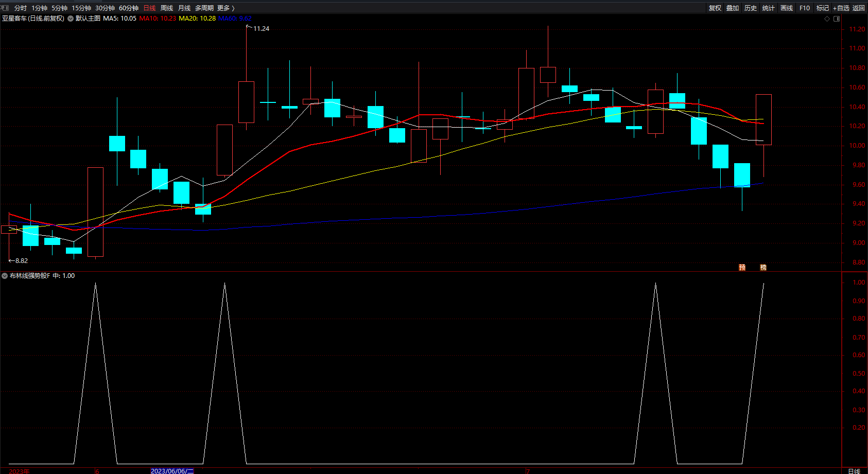868x474 pixels.
Task: Click the diamond marker icon above price axis
Action: click(x=827, y=19)
